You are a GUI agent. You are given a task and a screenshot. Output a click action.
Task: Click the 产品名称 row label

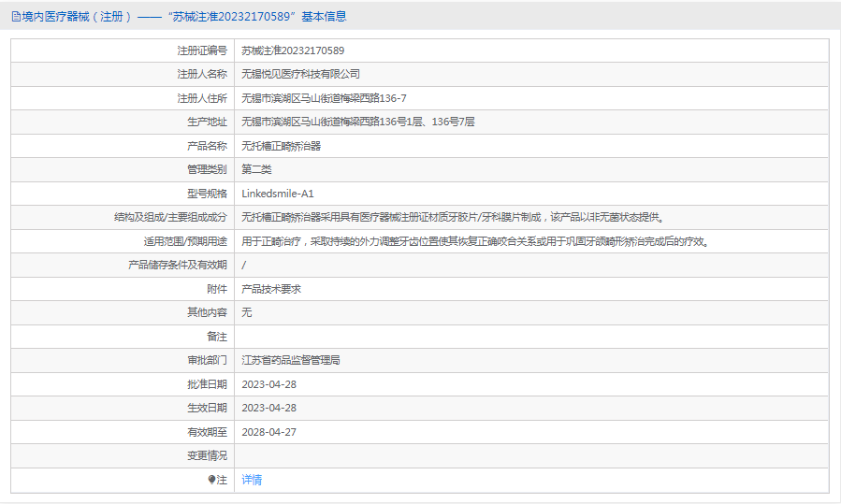pyautogui.click(x=207, y=146)
